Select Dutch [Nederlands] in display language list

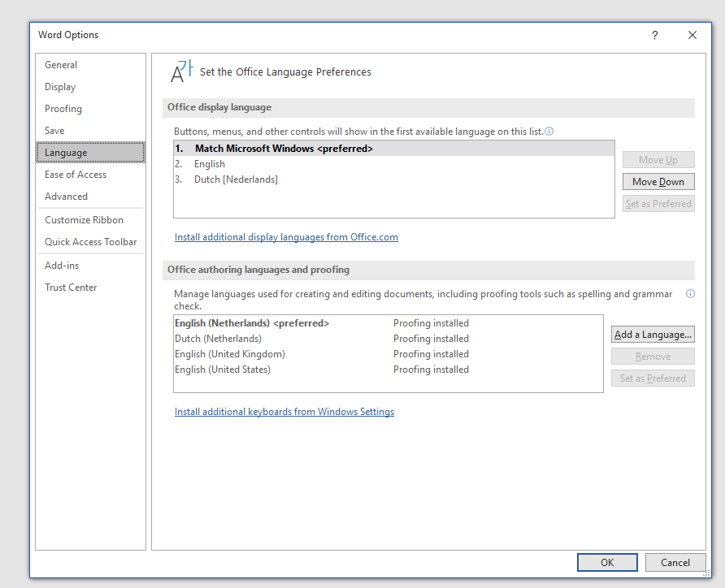[236, 179]
